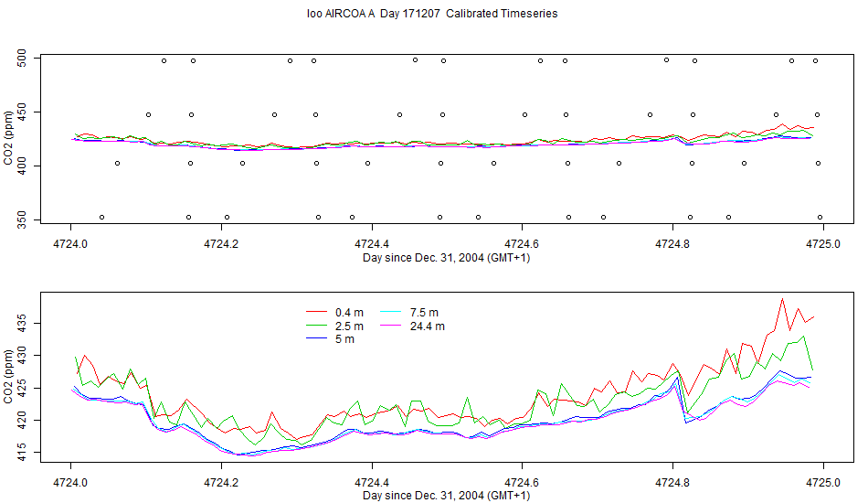Screen dimensions: 868x503
Task: Click the '350' y-axis tick label
Action: (x=22, y=219)
